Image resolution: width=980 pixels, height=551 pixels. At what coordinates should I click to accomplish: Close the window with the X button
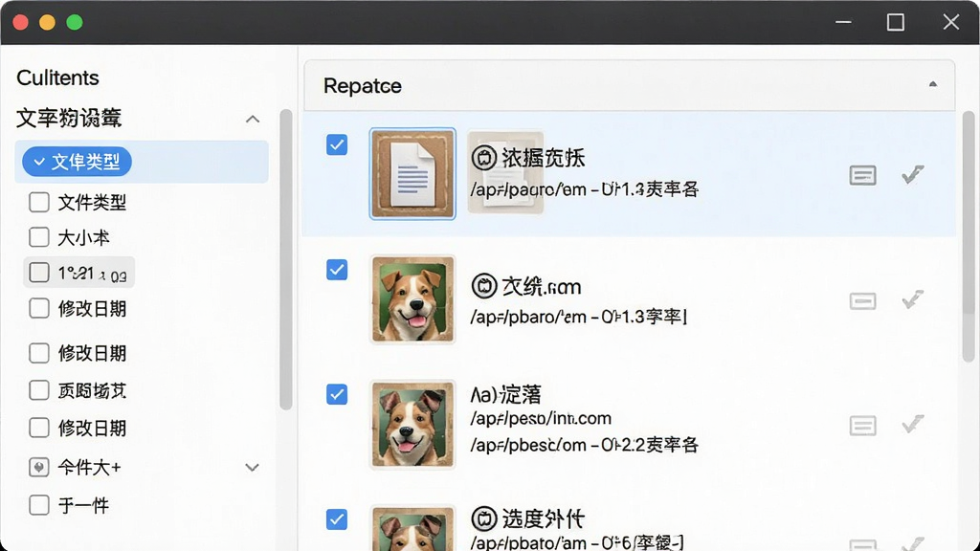[951, 23]
